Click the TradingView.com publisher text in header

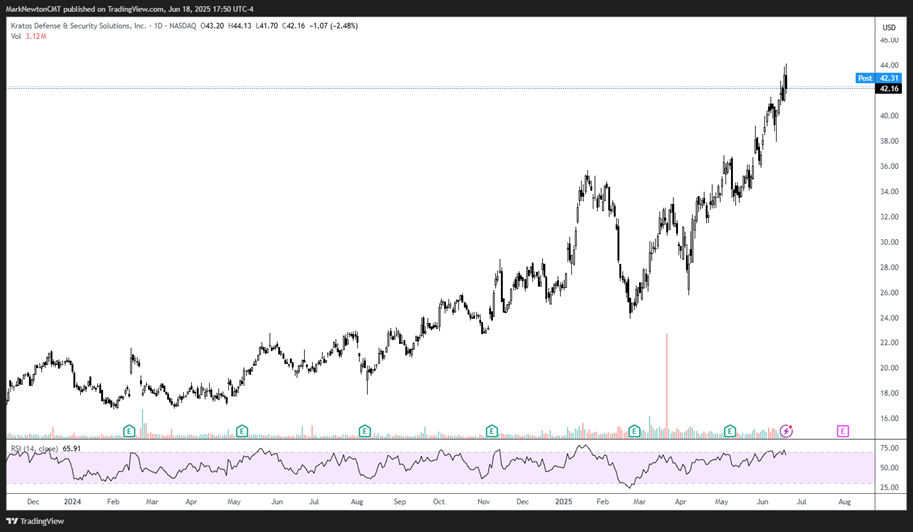tap(126, 9)
